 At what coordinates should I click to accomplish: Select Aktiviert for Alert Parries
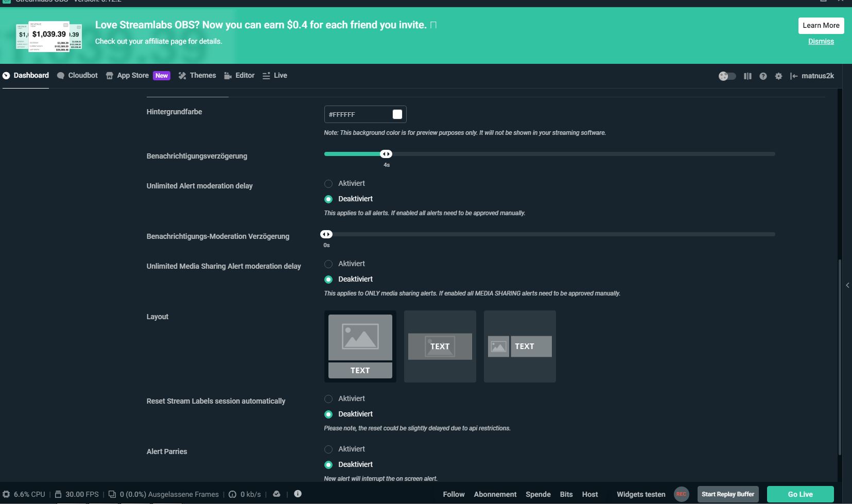point(328,449)
